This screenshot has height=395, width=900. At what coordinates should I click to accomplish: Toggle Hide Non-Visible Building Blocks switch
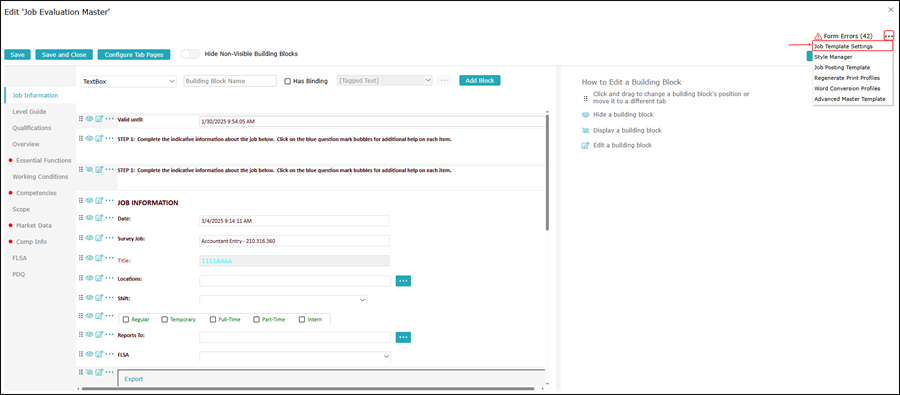coord(191,54)
